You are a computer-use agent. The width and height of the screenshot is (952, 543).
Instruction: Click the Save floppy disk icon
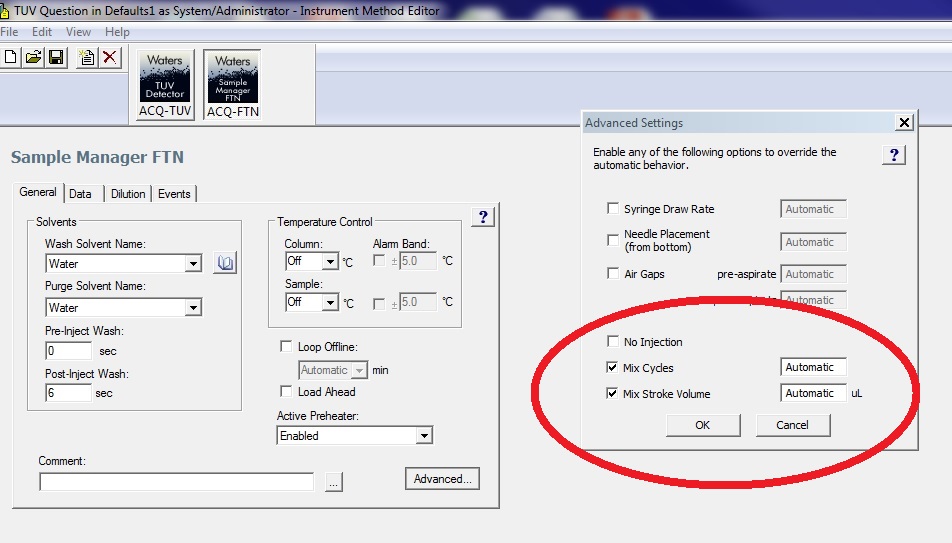(56, 58)
